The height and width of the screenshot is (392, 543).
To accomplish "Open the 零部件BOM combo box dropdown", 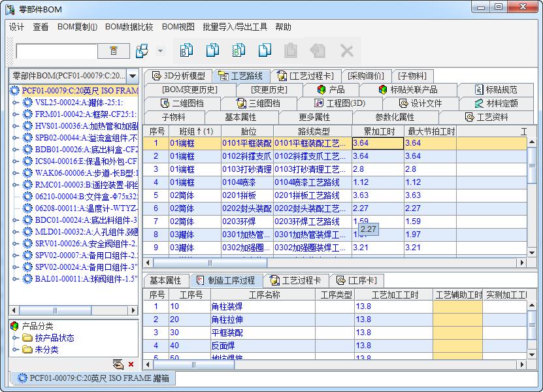I will click(x=133, y=76).
